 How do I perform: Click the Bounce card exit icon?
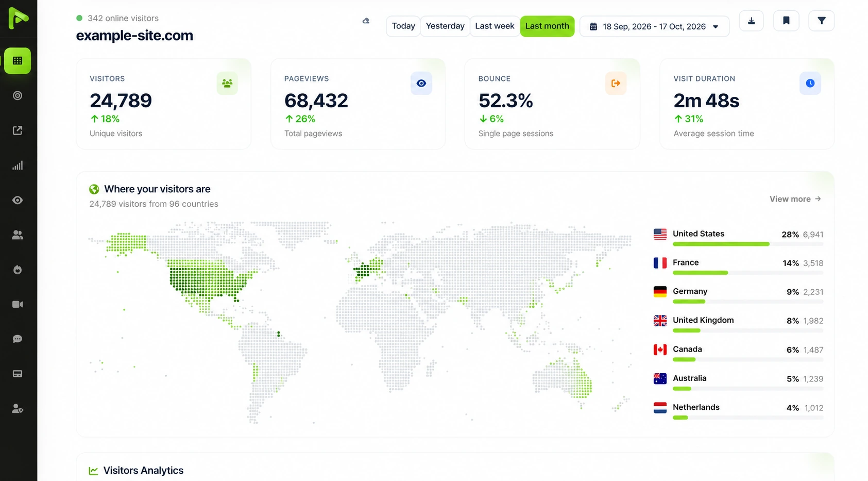point(616,83)
